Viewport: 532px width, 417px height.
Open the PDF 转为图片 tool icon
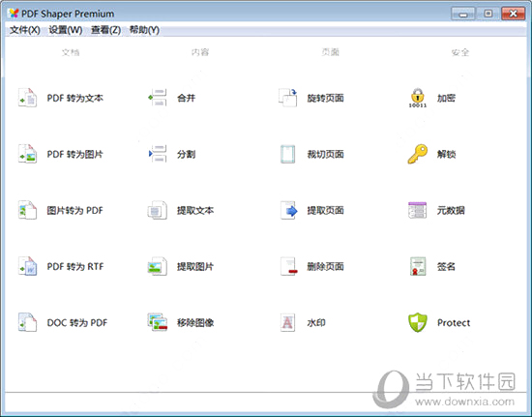(27, 154)
